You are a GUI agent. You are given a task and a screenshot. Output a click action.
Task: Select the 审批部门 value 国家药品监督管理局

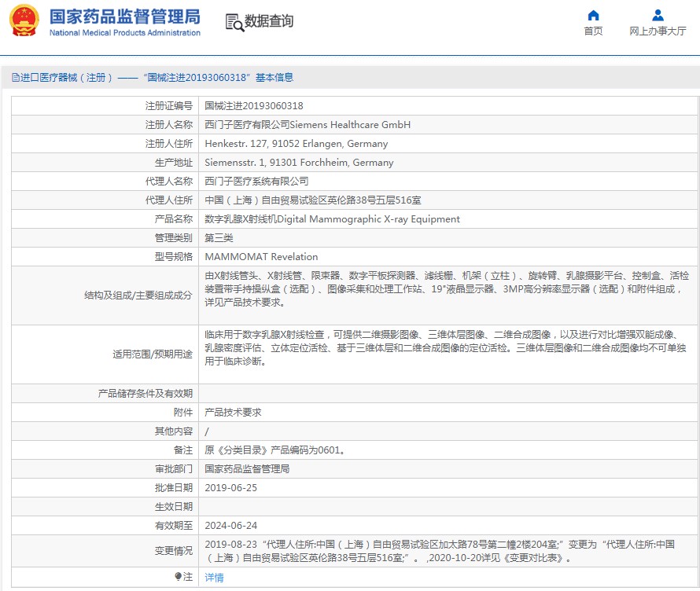coord(247,468)
